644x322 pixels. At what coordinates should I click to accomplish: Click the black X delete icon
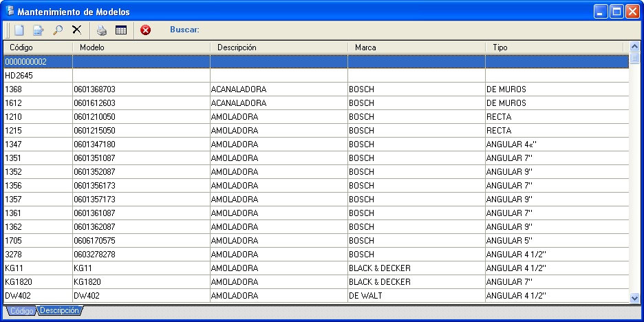[x=77, y=30]
